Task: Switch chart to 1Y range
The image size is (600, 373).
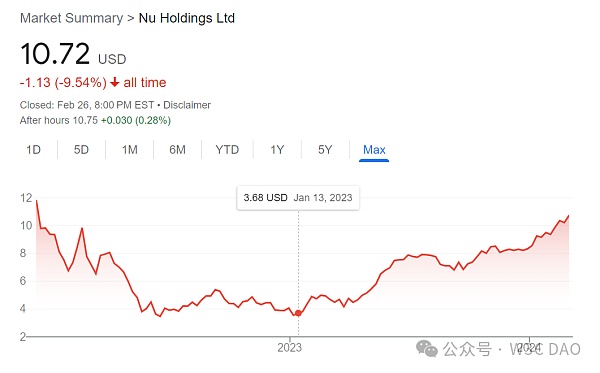Action: [x=277, y=150]
